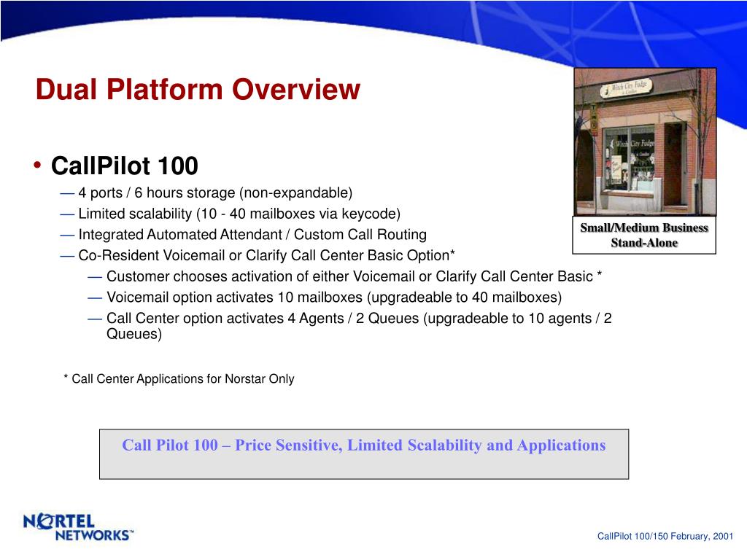Viewport: 747px width, 560px height.
Task: Select the '4 ports / 6 hours storage' line
Action: pyautogui.click(x=215, y=192)
